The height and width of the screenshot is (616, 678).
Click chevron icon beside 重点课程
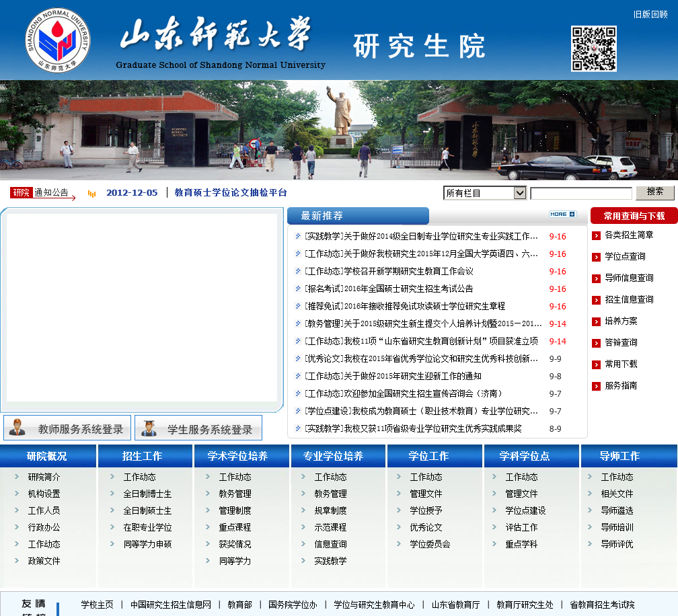click(x=208, y=527)
